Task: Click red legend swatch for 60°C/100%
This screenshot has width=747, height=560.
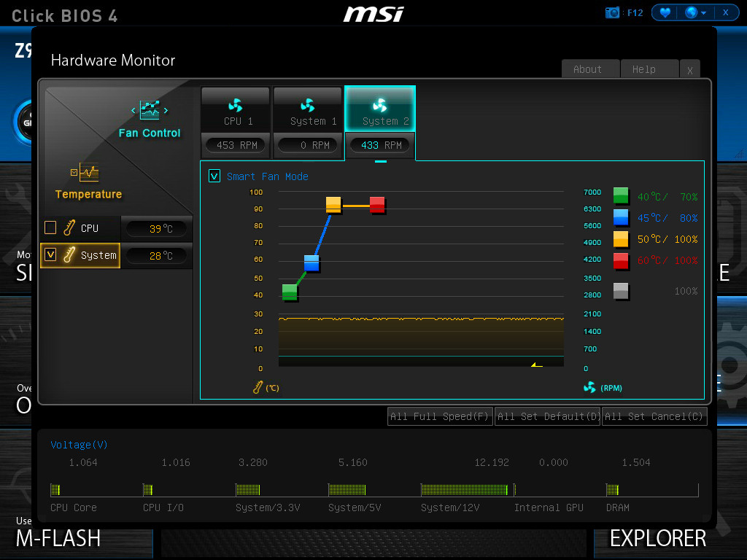Action: point(621,260)
